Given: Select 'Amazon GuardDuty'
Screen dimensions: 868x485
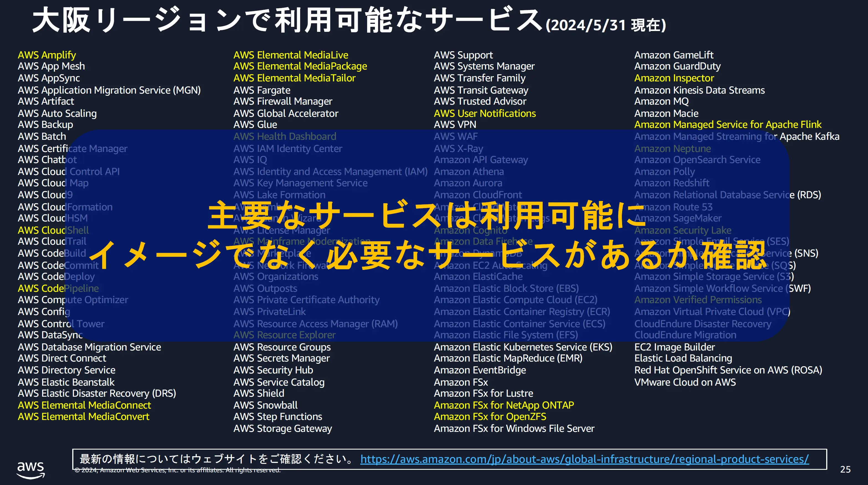Looking at the screenshot, I should pos(678,66).
